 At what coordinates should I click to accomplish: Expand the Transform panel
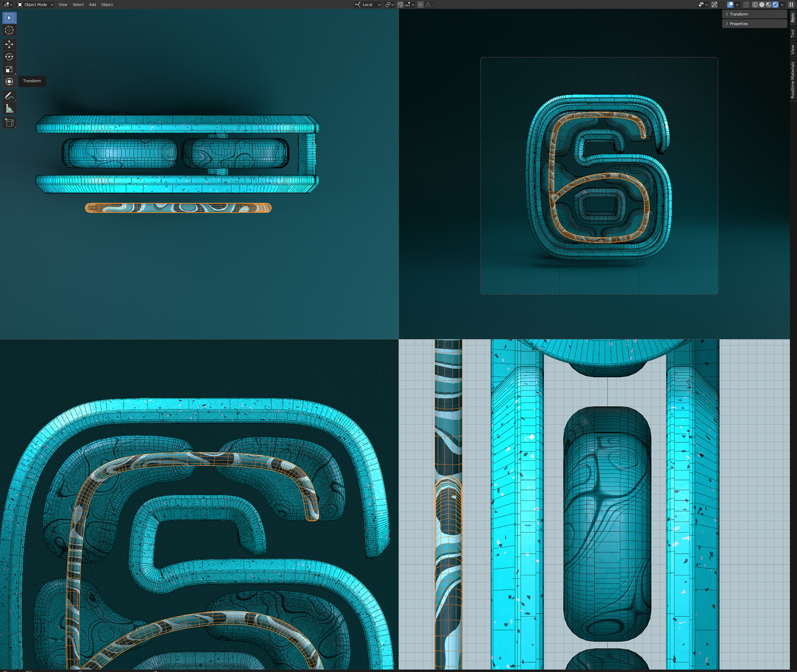738,14
